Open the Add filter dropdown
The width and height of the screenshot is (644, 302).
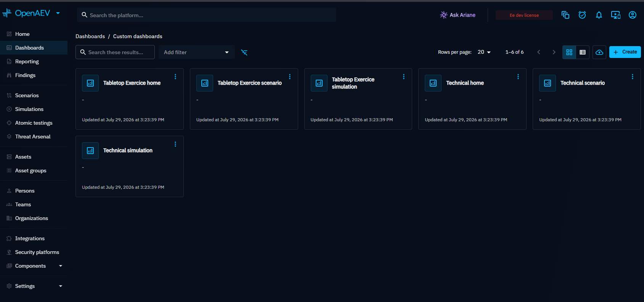point(197,52)
